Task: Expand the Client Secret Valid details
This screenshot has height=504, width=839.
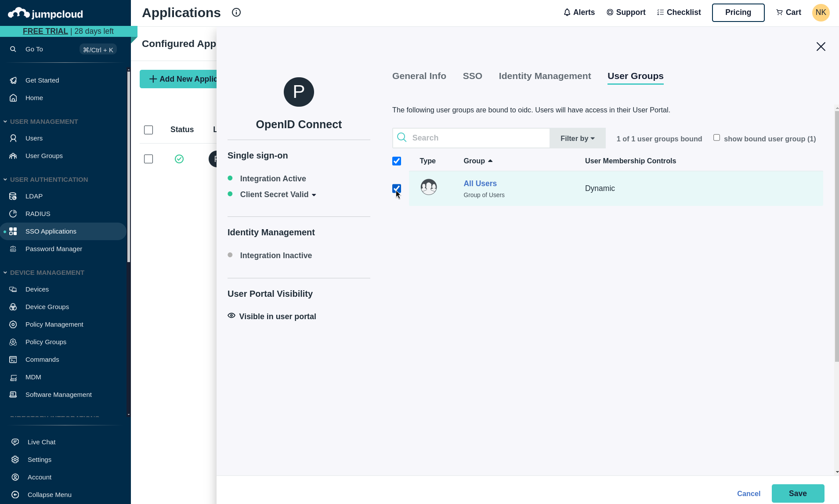Action: (x=315, y=194)
